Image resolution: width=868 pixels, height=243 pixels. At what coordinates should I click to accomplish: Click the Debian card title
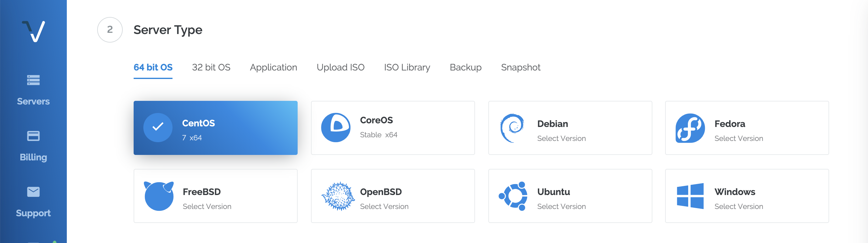pyautogui.click(x=552, y=124)
